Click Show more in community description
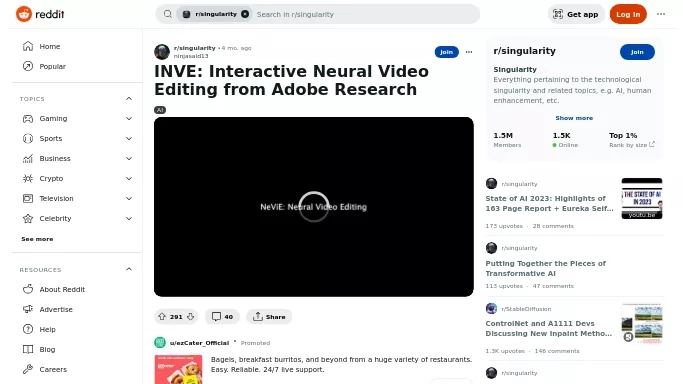Screen dimensions: 683x384 pyautogui.click(x=574, y=118)
